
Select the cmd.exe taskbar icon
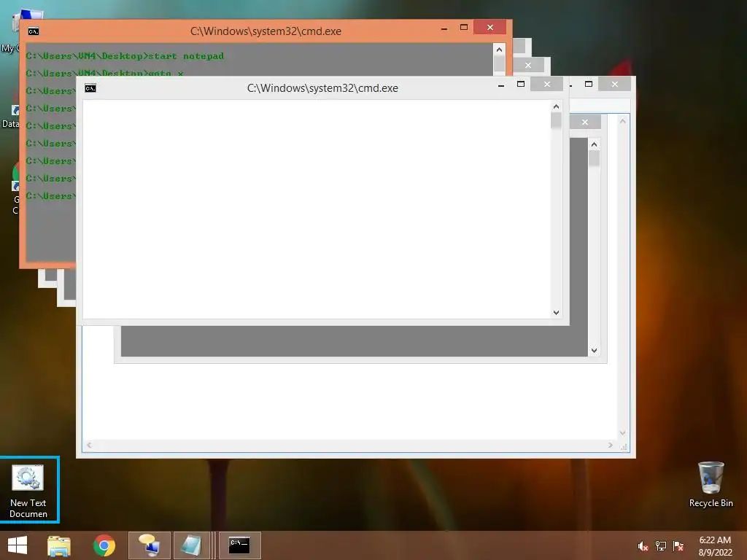239,545
